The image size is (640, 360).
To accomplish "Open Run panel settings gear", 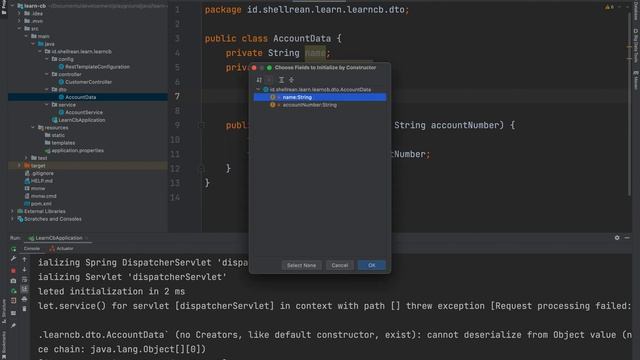I will (617, 238).
